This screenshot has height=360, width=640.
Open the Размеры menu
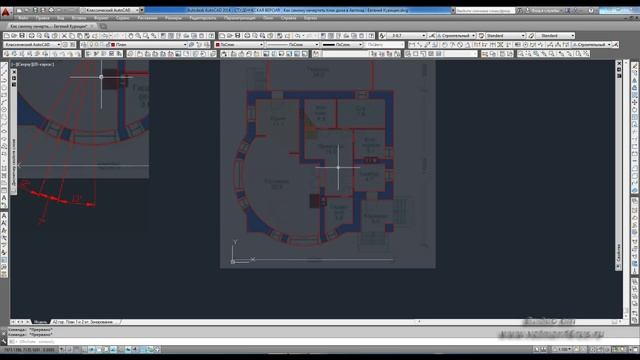[173, 18]
